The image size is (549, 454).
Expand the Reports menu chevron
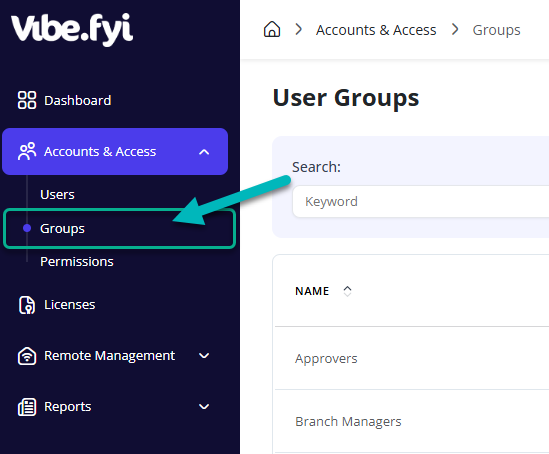click(x=204, y=407)
